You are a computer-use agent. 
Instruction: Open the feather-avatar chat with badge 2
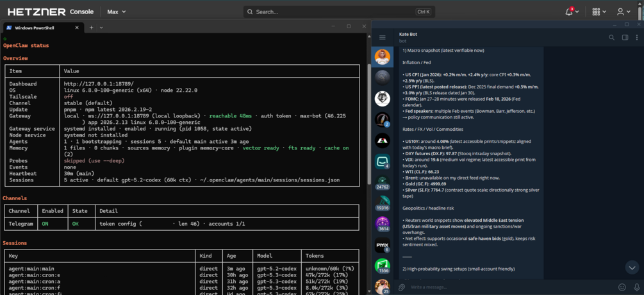(383, 119)
